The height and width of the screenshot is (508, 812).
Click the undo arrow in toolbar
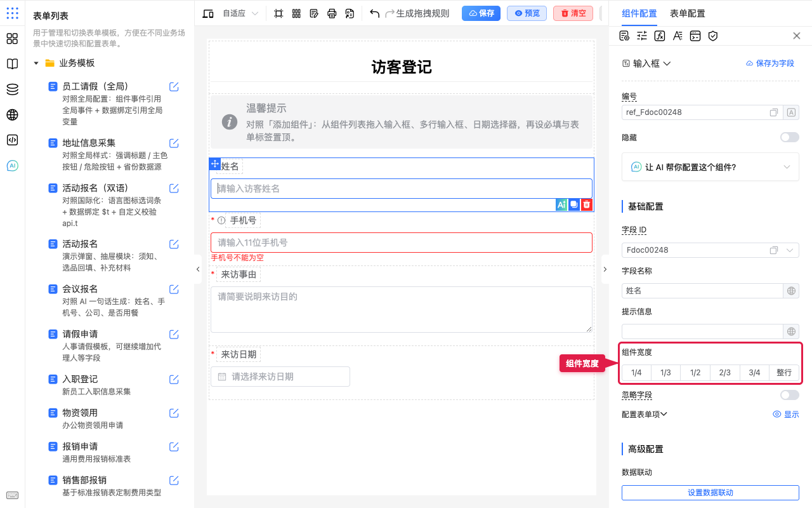[375, 13]
